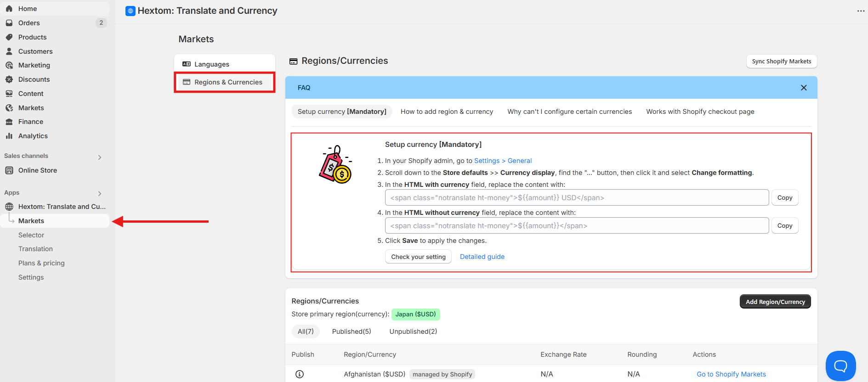Select the Published(5) filter tab
This screenshot has height=382, width=868.
click(352, 331)
